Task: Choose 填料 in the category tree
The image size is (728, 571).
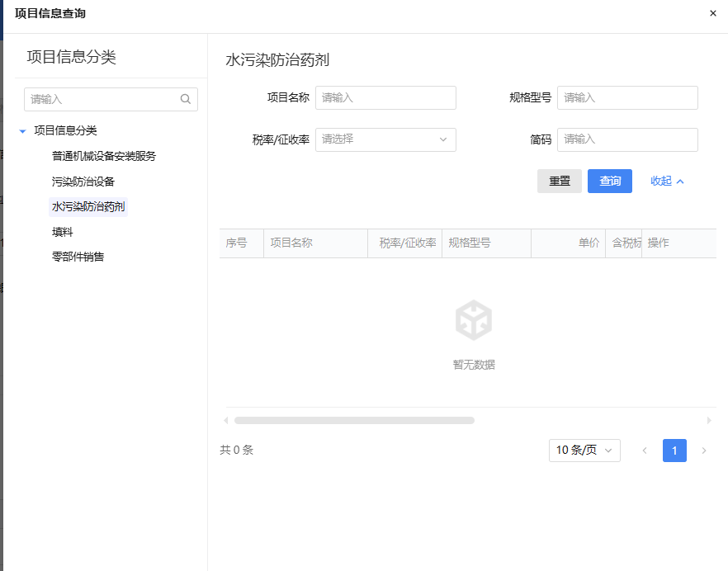Action: (x=63, y=232)
